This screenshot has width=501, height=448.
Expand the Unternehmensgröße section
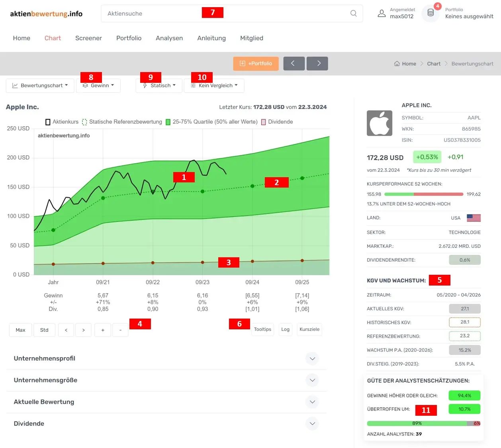click(166, 380)
